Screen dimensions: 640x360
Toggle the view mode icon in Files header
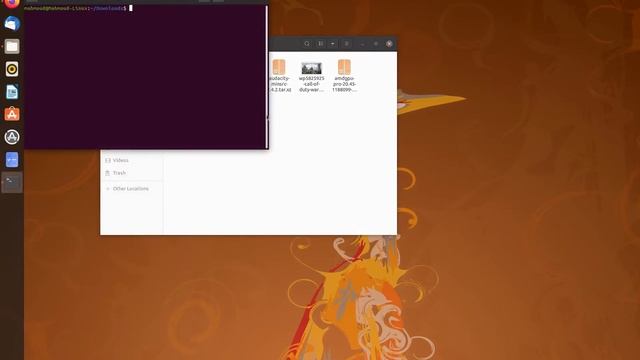point(321,44)
